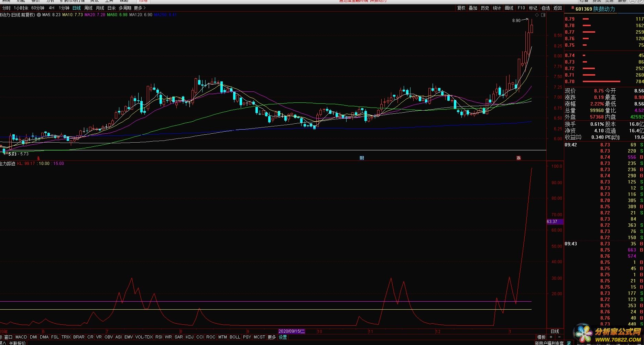The height and width of the screenshot is (345, 644).
Task: Select the VOL-TDX indicator
Action: (144, 337)
